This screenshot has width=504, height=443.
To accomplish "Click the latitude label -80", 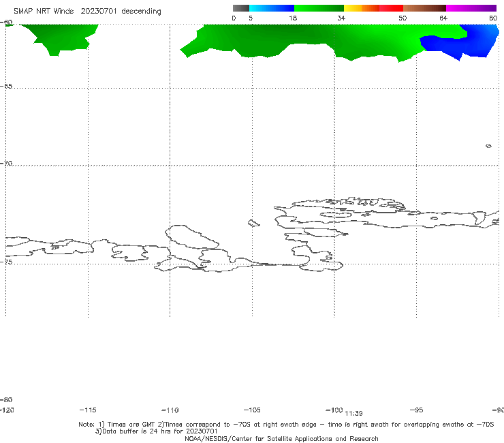I will click(6, 399).
